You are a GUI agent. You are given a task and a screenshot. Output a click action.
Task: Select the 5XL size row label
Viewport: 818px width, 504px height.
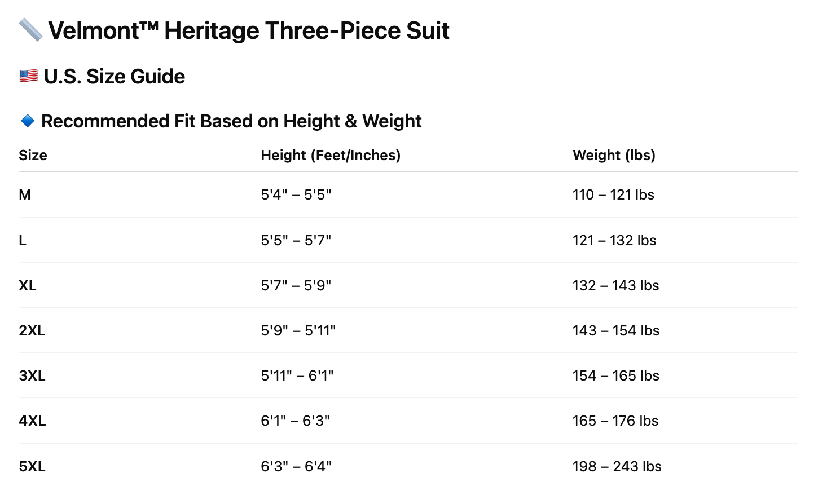(x=32, y=467)
